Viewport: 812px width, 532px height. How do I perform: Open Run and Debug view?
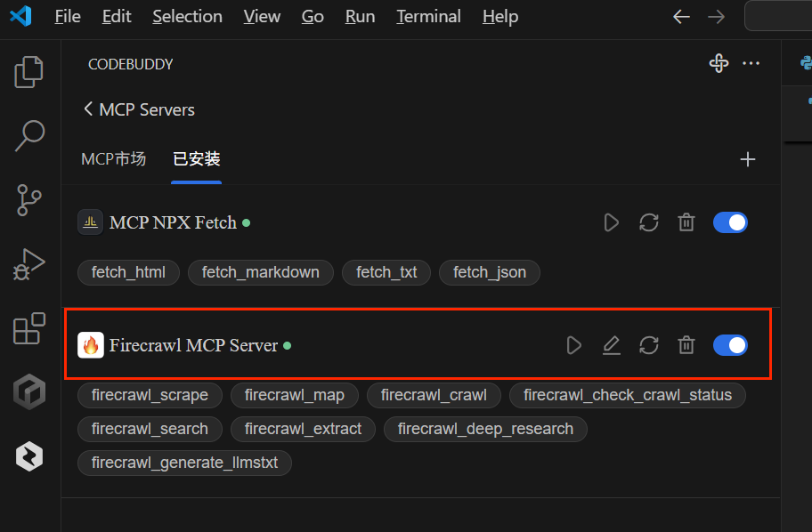29,264
